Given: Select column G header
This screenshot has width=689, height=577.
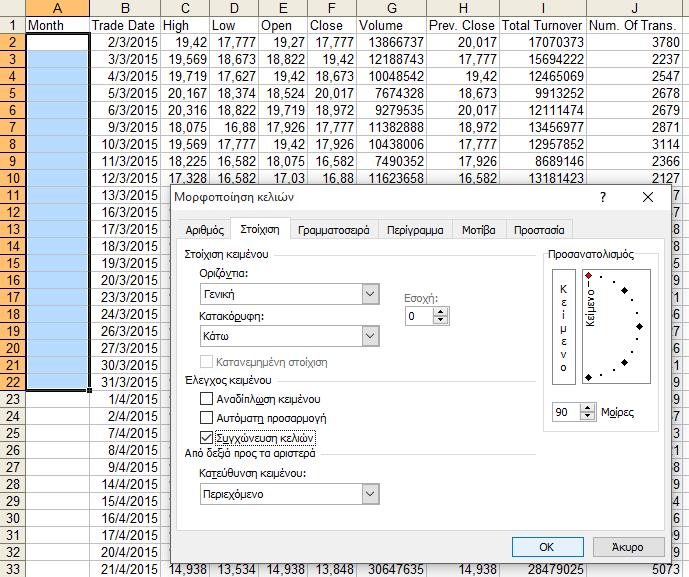Looking at the screenshot, I should pyautogui.click(x=392, y=8).
